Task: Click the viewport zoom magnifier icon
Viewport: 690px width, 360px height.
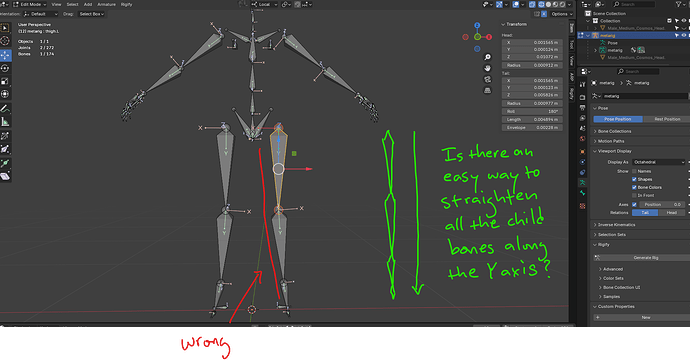Action: click(487, 57)
